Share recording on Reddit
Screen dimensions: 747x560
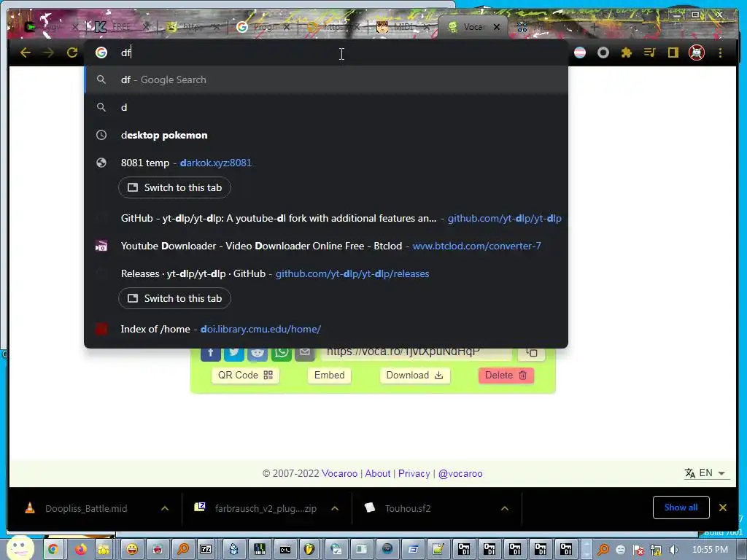258,354
